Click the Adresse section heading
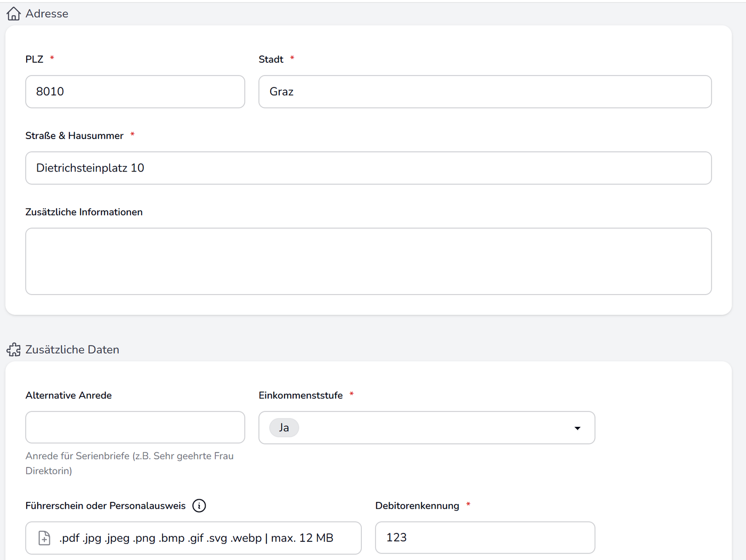The width and height of the screenshot is (746, 560). pyautogui.click(x=47, y=14)
